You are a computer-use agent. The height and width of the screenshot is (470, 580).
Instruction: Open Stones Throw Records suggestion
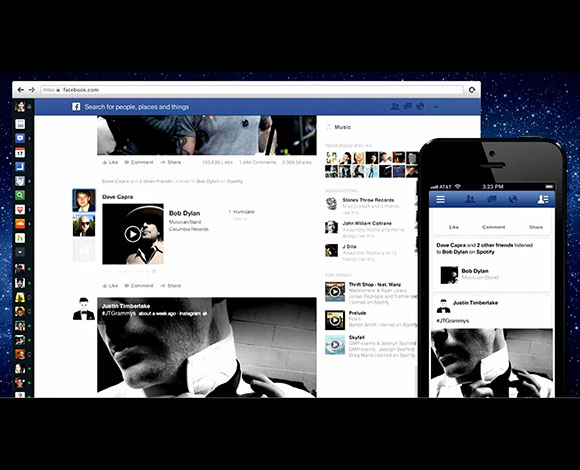[x=368, y=200]
